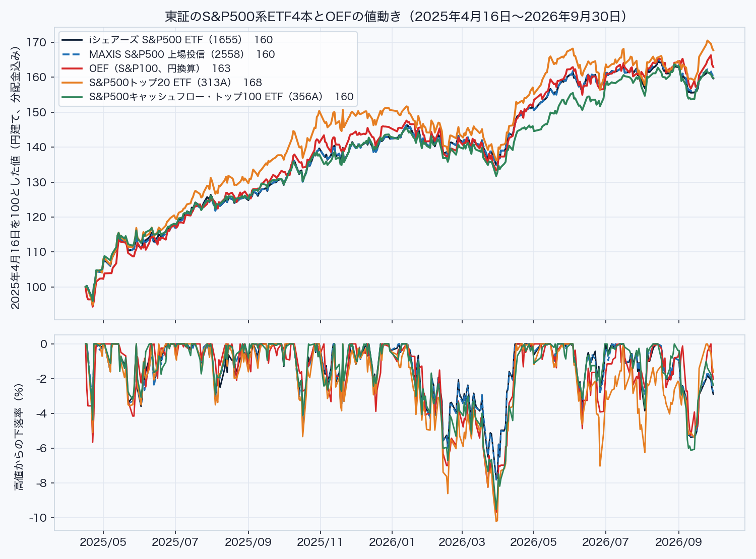Screen dimensions: 756x559
Task: Click the dark navy line swatch for 1655
Action: [x=72, y=40]
